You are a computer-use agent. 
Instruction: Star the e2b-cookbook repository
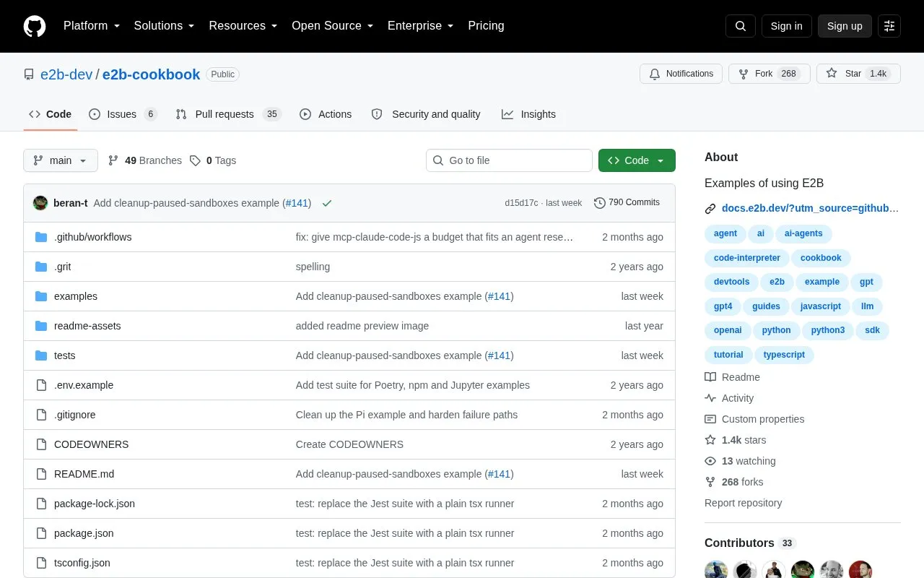(x=858, y=74)
